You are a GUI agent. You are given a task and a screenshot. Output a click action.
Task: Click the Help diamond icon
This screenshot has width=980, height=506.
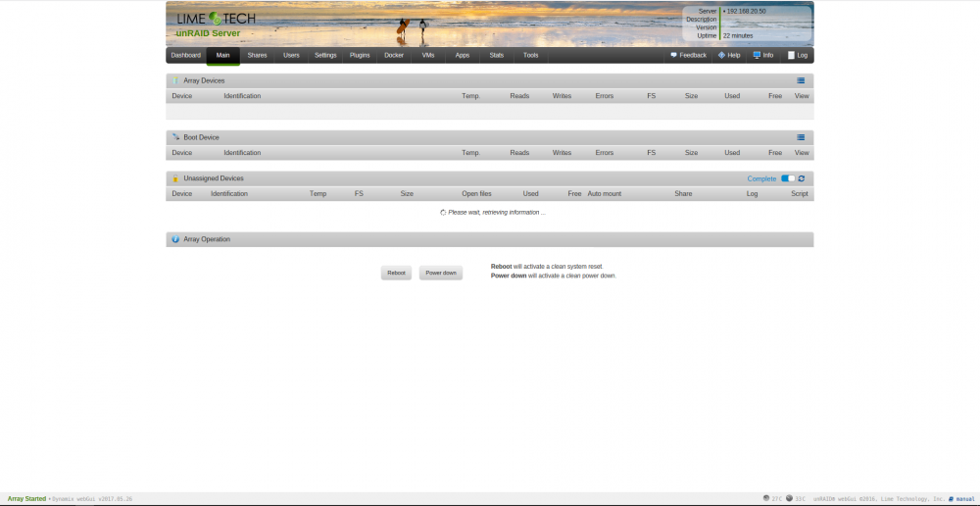pos(721,55)
